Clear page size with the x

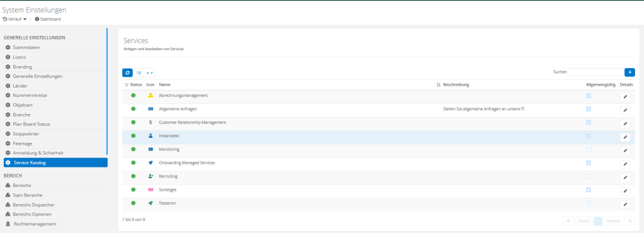pyautogui.click(x=147, y=73)
